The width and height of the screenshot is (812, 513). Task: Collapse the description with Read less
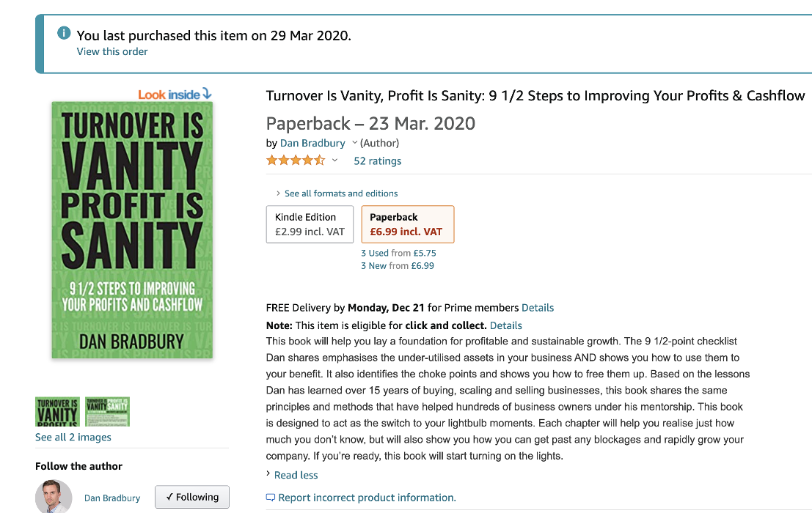point(296,475)
